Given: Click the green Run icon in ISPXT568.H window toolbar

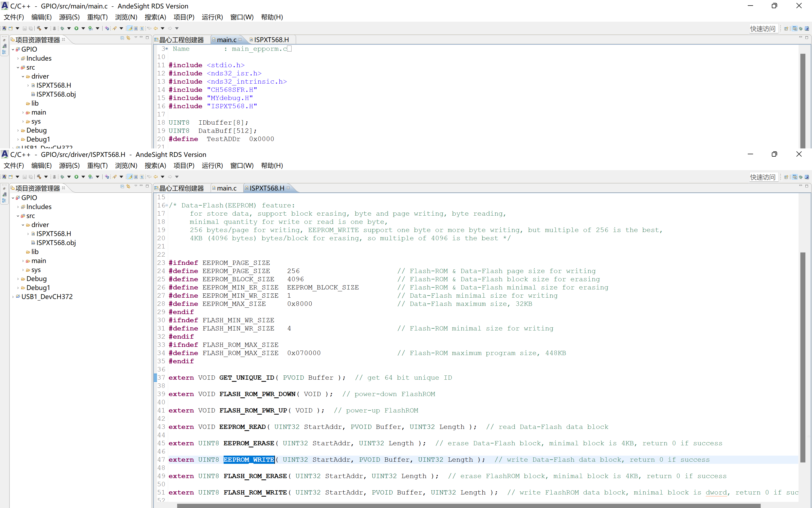Looking at the screenshot, I should (x=76, y=177).
